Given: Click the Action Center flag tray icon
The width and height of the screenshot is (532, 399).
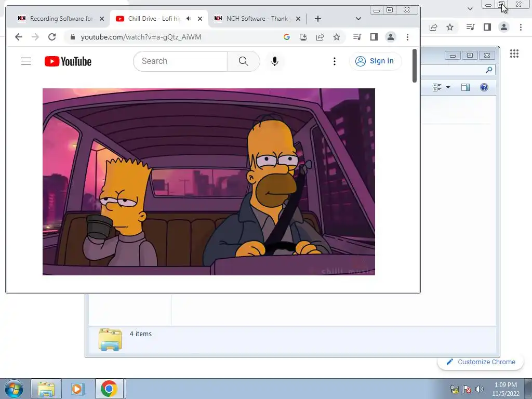Looking at the screenshot, I should [467, 389].
